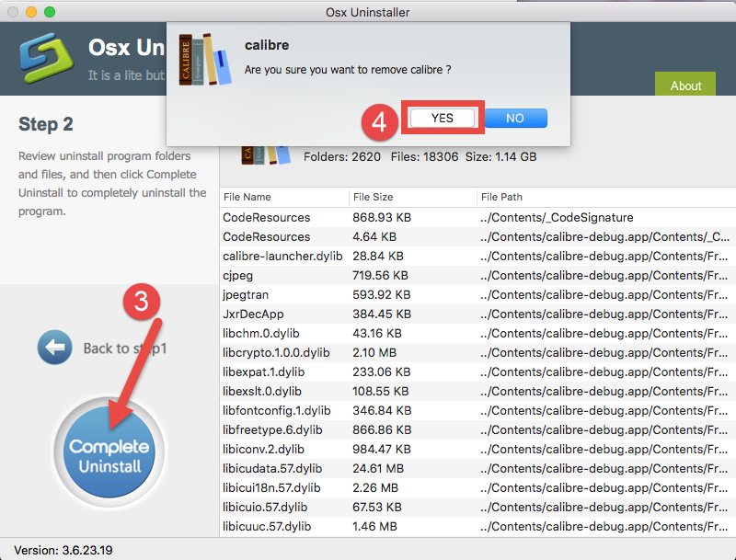Screen dimensions: 736x560
Task: Click the Osx Uninstaller title bar text
Action: tap(367, 12)
